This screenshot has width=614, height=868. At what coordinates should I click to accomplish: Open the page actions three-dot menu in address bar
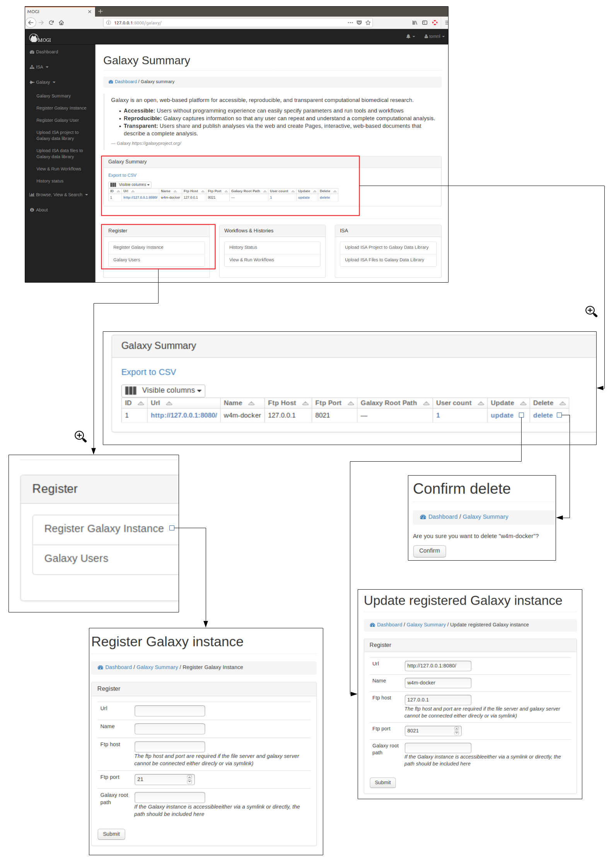350,23
